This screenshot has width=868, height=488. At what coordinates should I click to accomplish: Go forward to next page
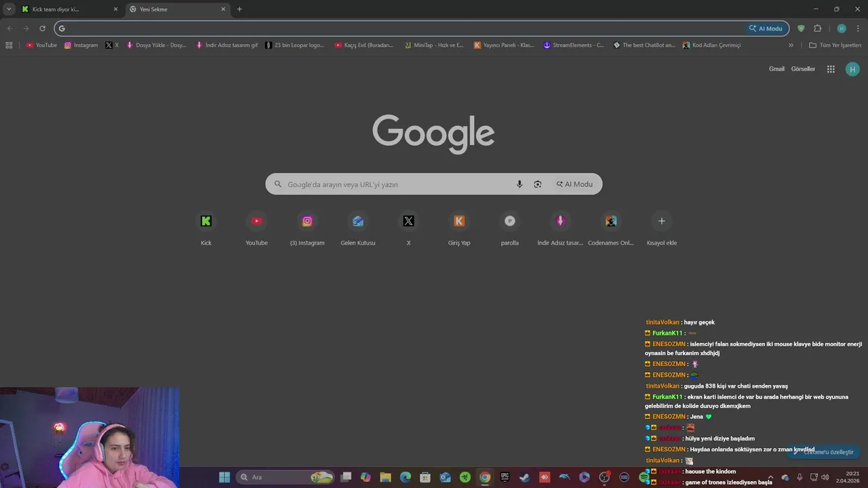pyautogui.click(x=26, y=28)
